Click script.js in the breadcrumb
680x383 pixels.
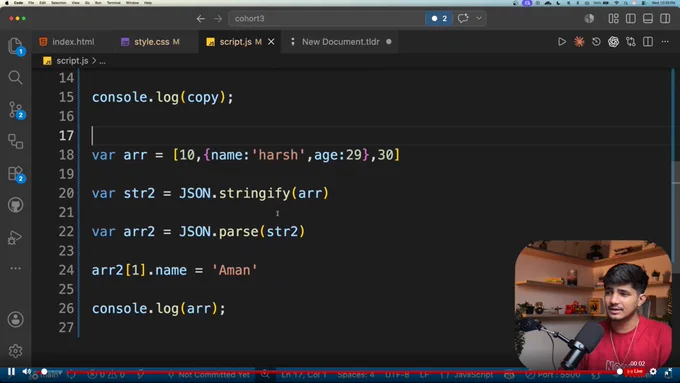point(72,61)
